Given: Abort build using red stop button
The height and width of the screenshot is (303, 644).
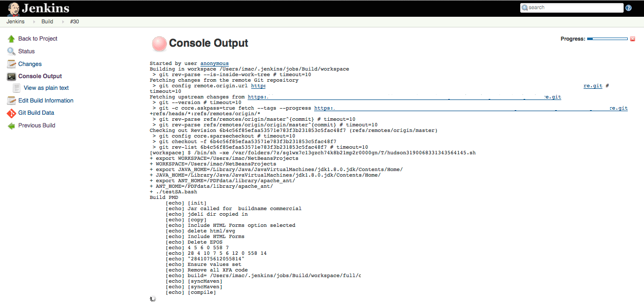Looking at the screenshot, I should click(x=632, y=39).
